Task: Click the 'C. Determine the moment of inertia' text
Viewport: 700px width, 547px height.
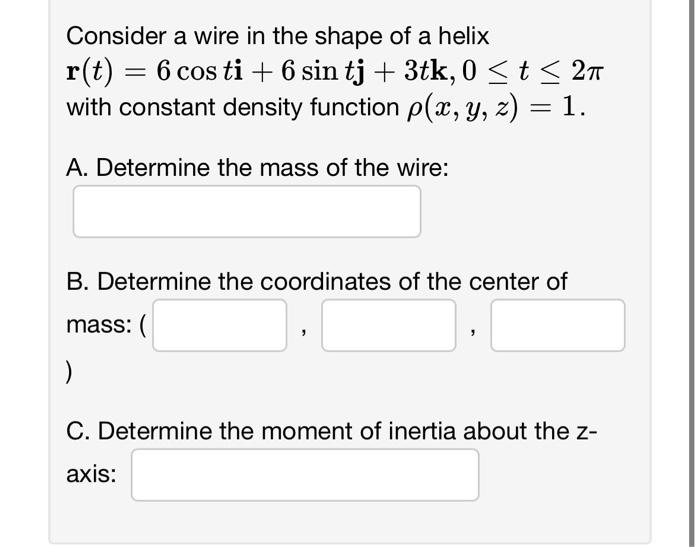Action: point(330,431)
